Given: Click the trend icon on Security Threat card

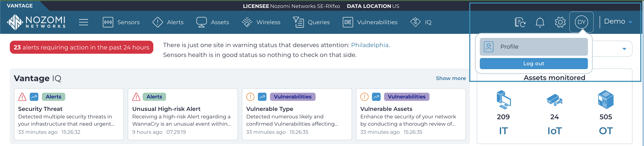Looking at the screenshot, I should pyautogui.click(x=34, y=97).
